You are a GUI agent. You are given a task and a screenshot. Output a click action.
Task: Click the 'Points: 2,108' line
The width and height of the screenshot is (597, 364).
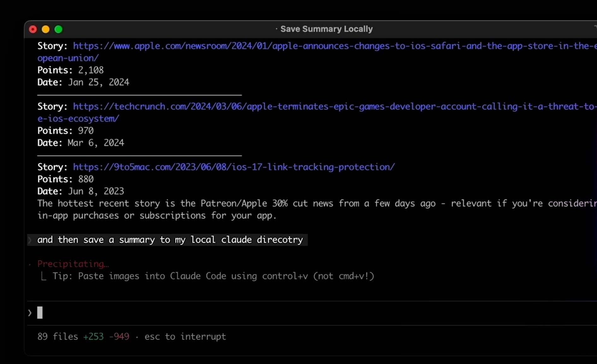70,70
